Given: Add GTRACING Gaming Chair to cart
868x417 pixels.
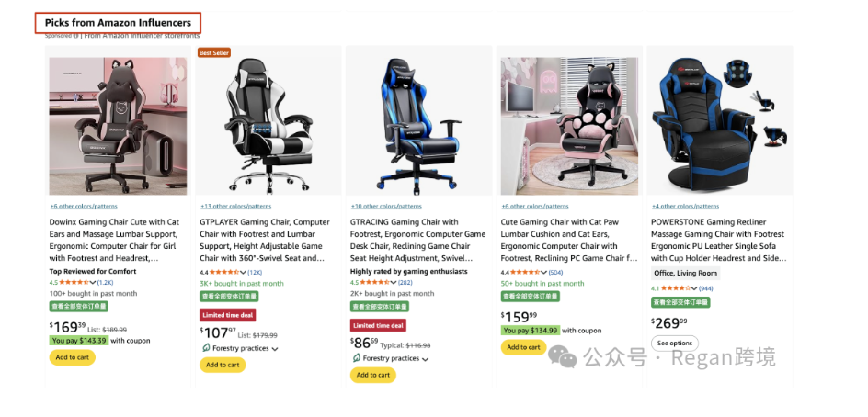Looking at the screenshot, I should 373,375.
